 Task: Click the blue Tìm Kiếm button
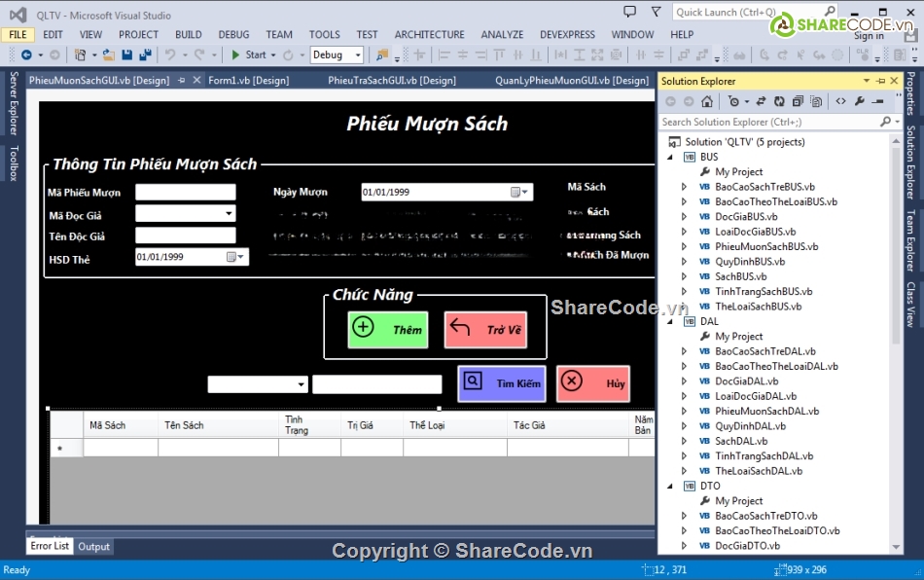502,383
